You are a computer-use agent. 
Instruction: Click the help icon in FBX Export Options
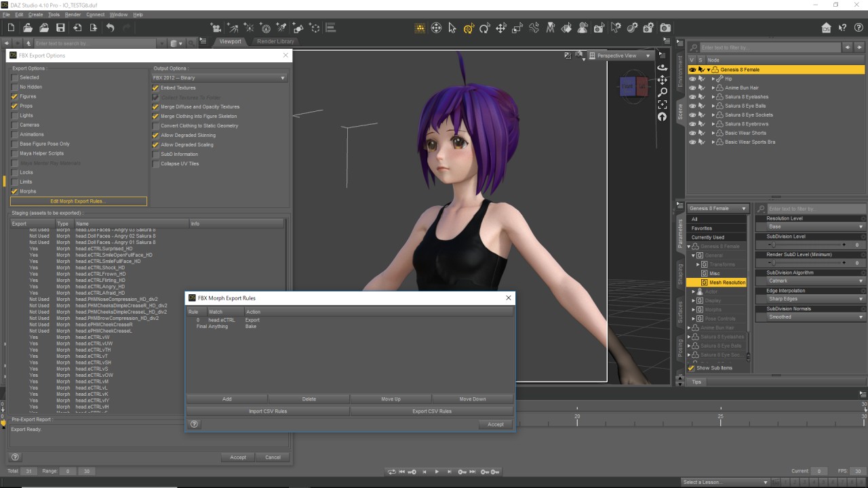pos(15,457)
